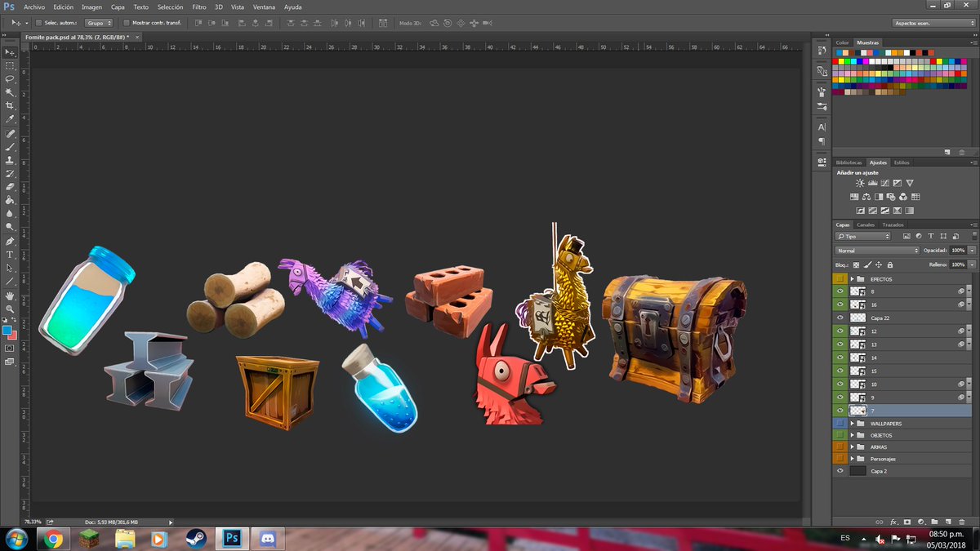Select the Rectangular Marquee tool

11,65
